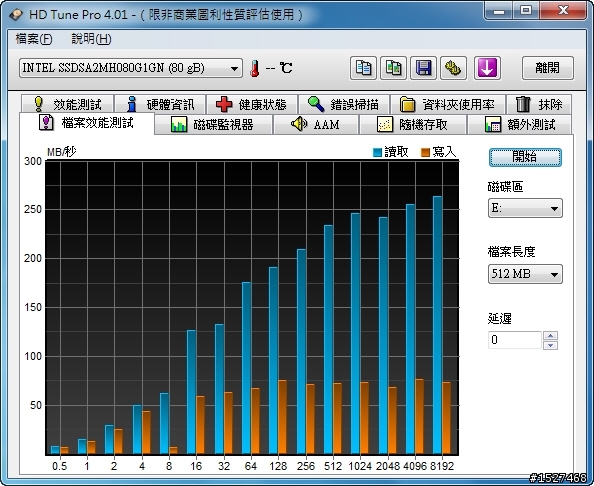594x486 pixels.
Task: Click the blue read bar for 16
Action: [x=191, y=392]
